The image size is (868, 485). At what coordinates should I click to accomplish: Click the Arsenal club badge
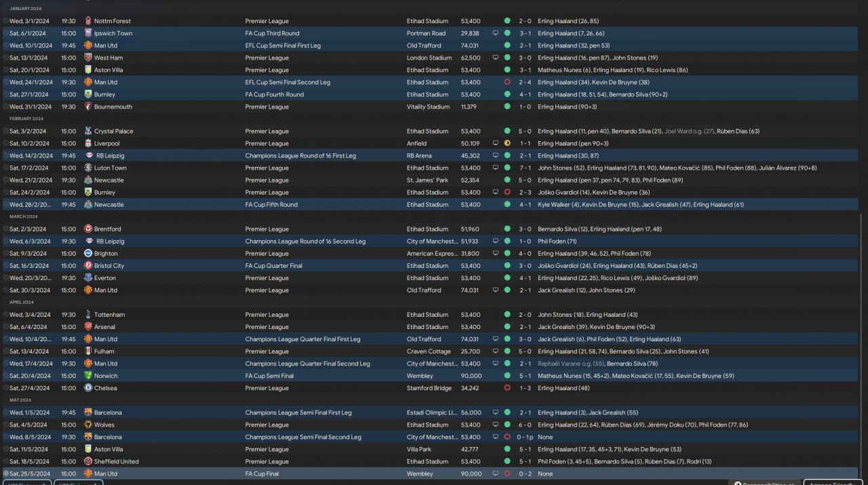tap(88, 326)
